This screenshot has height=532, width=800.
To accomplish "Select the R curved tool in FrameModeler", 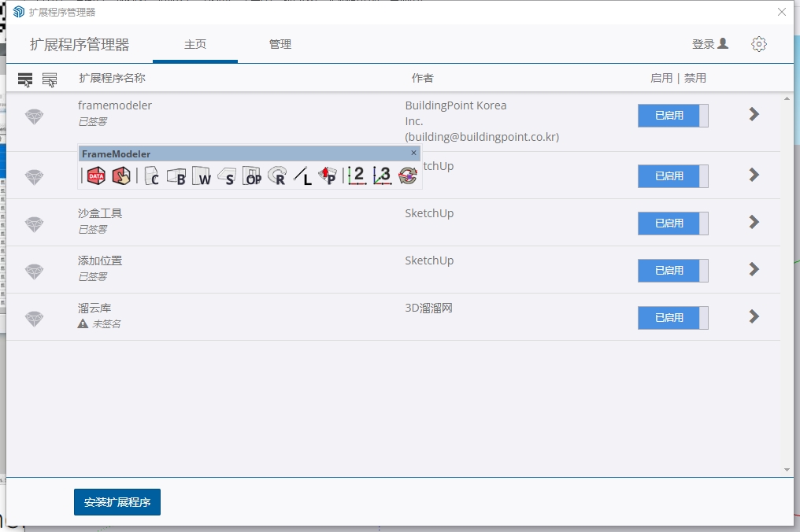I will (x=277, y=176).
